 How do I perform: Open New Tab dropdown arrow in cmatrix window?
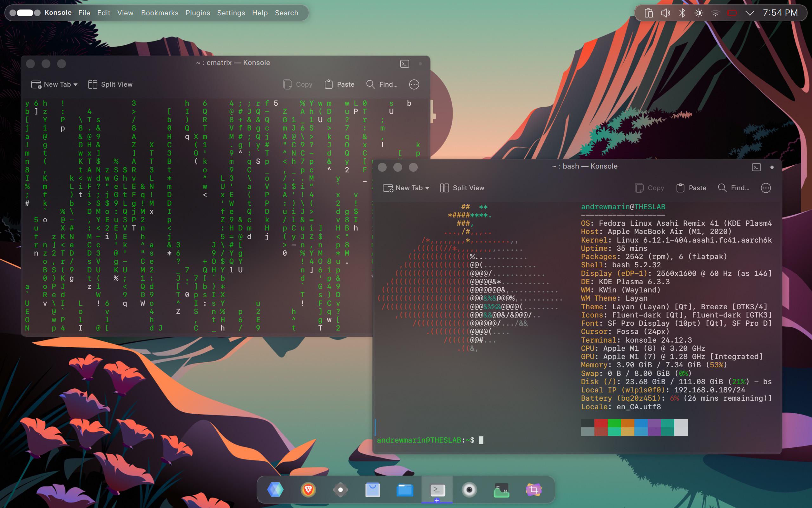coord(75,85)
